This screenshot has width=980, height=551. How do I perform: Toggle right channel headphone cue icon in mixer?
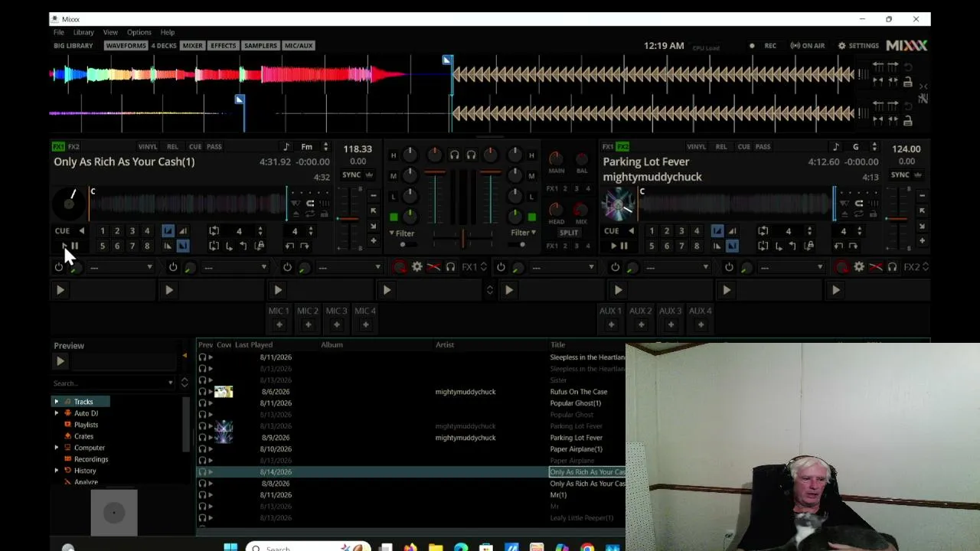[471, 155]
